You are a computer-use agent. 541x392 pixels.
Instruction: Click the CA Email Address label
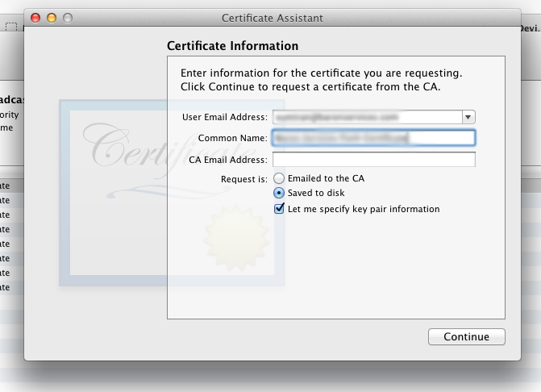[227, 160]
